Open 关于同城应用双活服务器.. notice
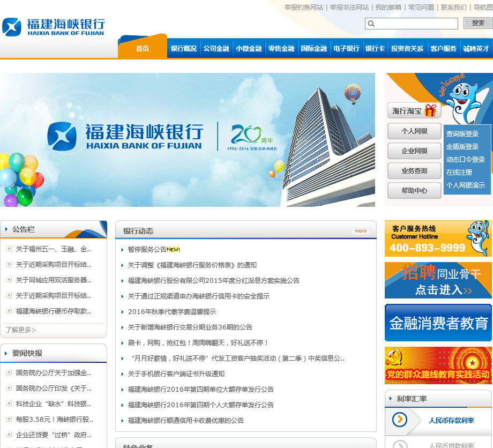493x448 pixels. tap(54, 280)
